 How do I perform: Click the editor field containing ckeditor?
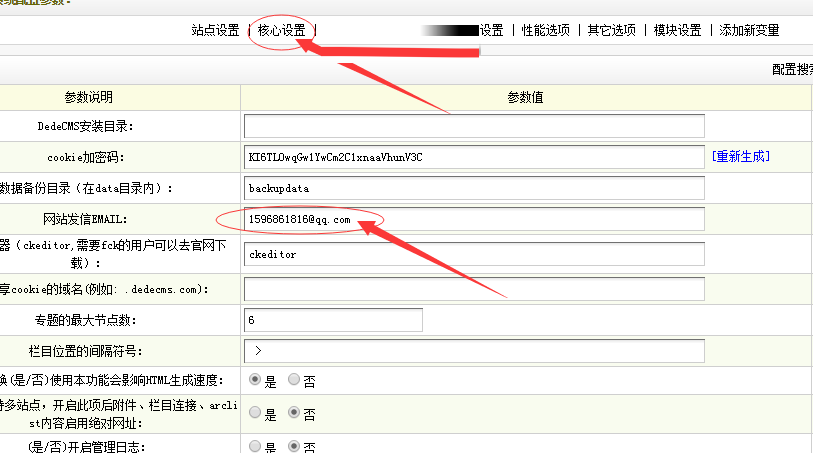474,254
